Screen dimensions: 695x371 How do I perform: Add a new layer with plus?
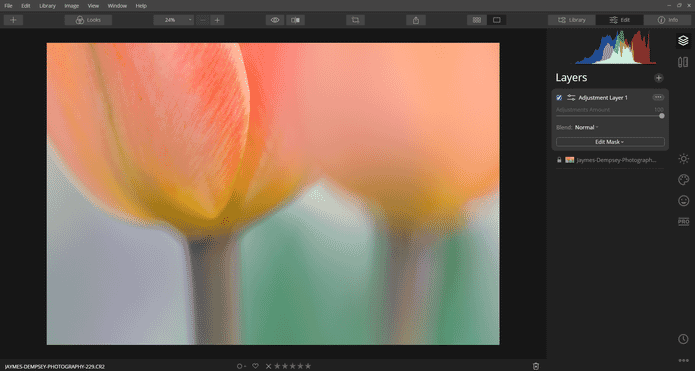coord(659,78)
